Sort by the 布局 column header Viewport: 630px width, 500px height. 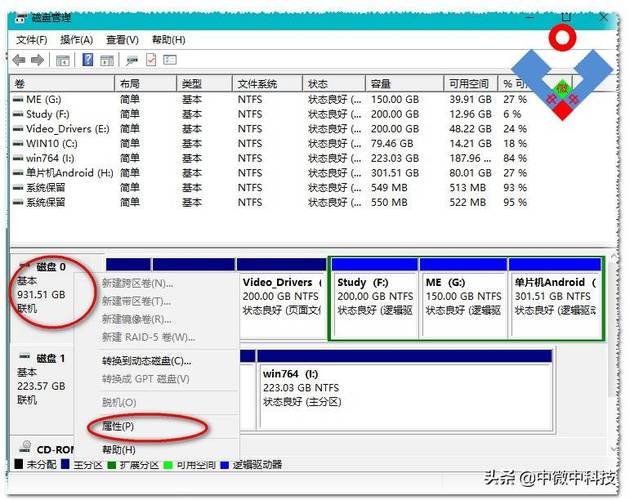[145, 84]
